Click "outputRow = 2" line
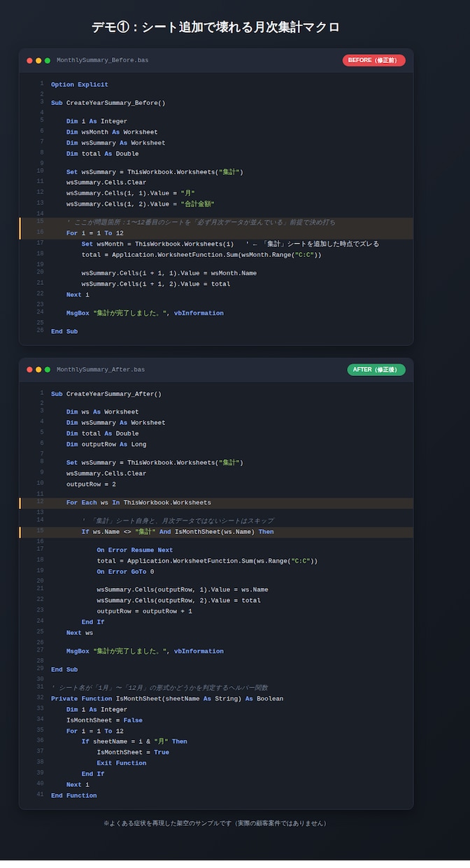 point(90,484)
